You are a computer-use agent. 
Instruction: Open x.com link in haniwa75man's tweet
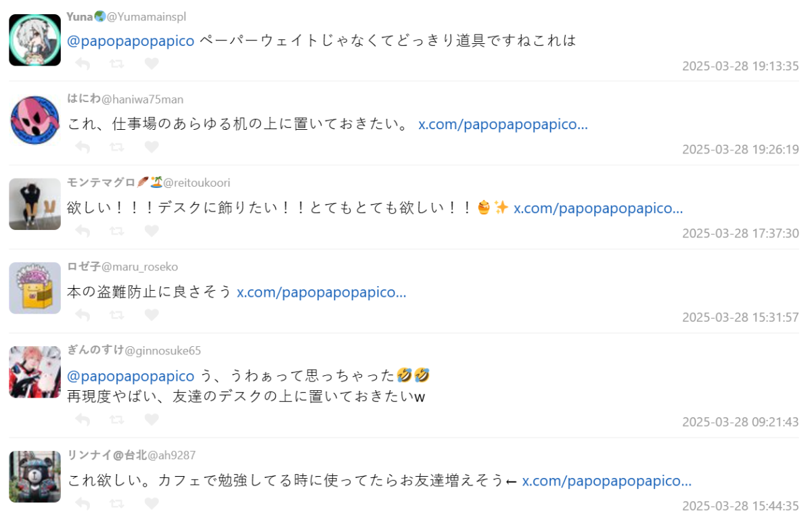pyautogui.click(x=503, y=124)
